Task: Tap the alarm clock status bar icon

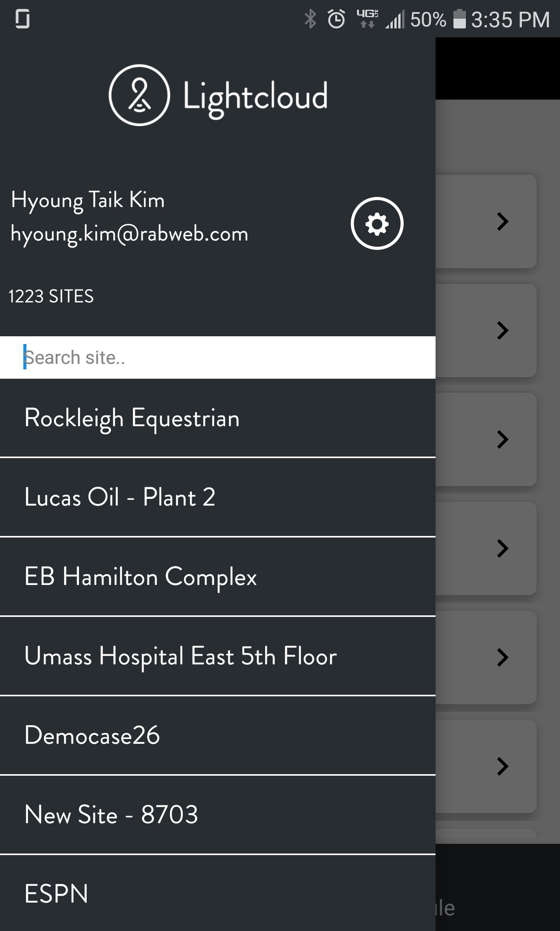Action: 335,19
